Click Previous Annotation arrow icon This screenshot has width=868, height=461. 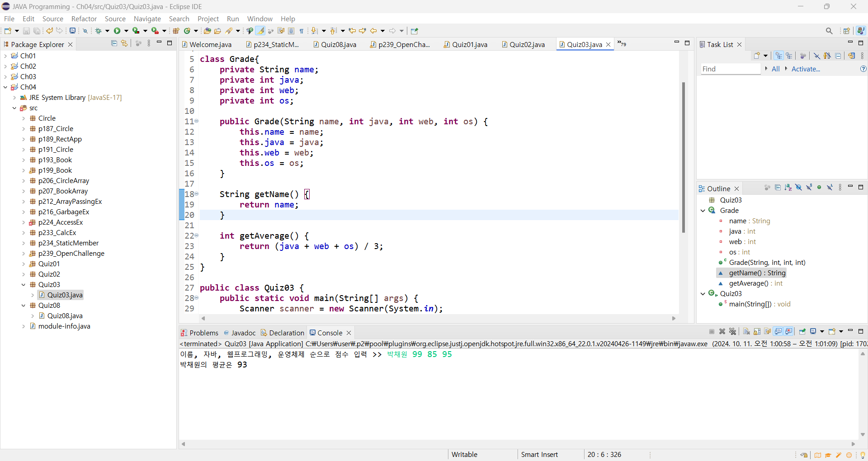tap(334, 31)
